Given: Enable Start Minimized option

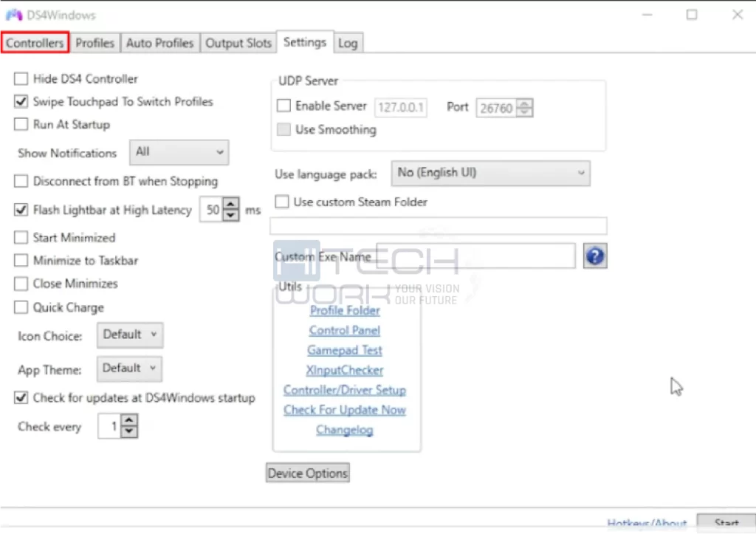Looking at the screenshot, I should 21,237.
